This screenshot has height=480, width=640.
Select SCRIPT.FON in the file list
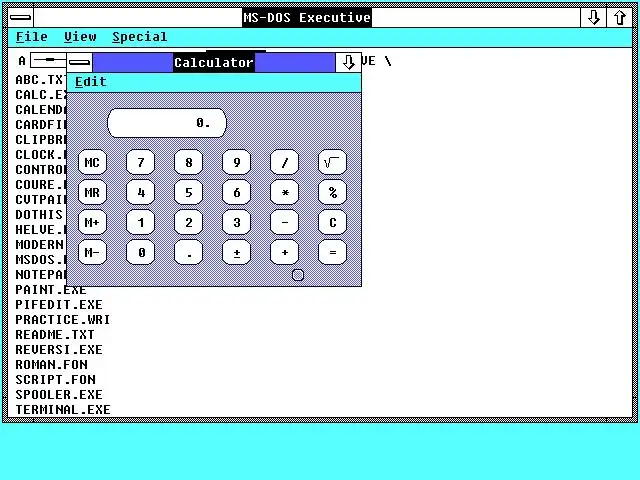(x=55, y=380)
